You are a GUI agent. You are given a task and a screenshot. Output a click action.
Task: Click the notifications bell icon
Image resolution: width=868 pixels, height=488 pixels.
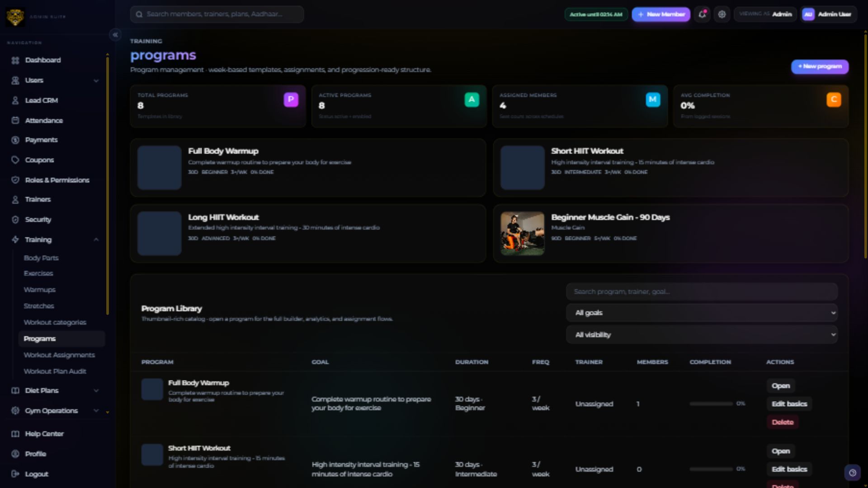[702, 14]
